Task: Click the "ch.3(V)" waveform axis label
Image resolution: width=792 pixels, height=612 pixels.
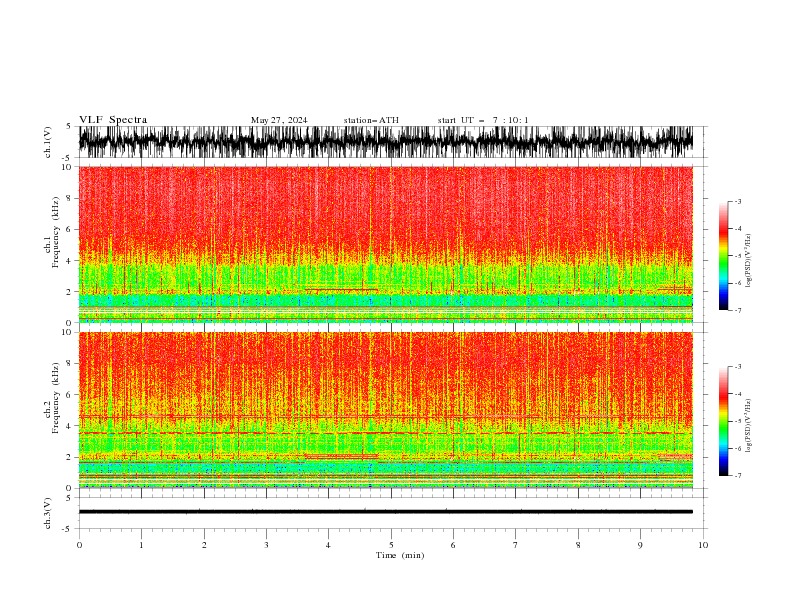Action: point(48,513)
